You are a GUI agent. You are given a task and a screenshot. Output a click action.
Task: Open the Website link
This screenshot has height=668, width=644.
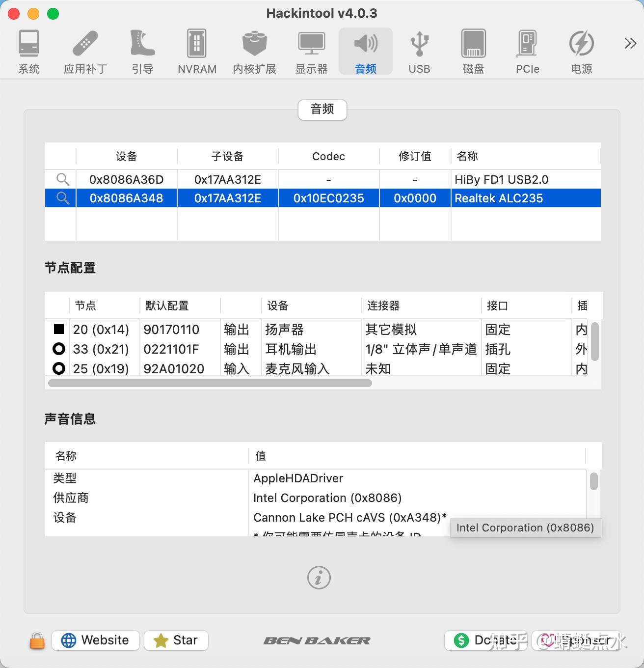point(95,640)
